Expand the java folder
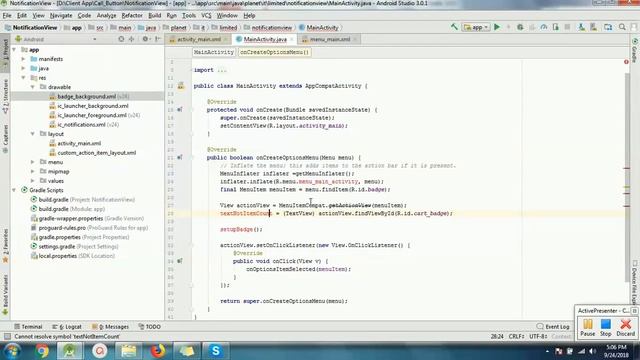 tap(24, 69)
